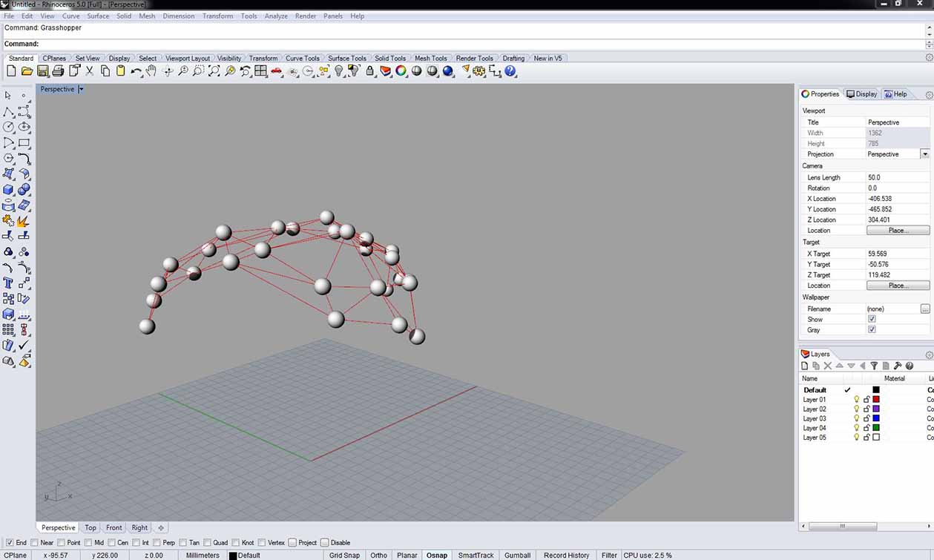Click the four-viewport layout icon
This screenshot has height=560, width=934.
[x=260, y=71]
